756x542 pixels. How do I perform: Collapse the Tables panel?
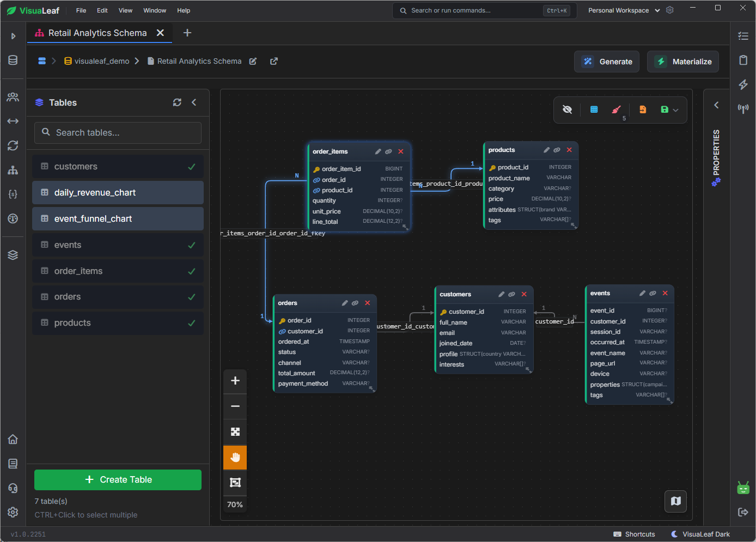[x=194, y=102]
